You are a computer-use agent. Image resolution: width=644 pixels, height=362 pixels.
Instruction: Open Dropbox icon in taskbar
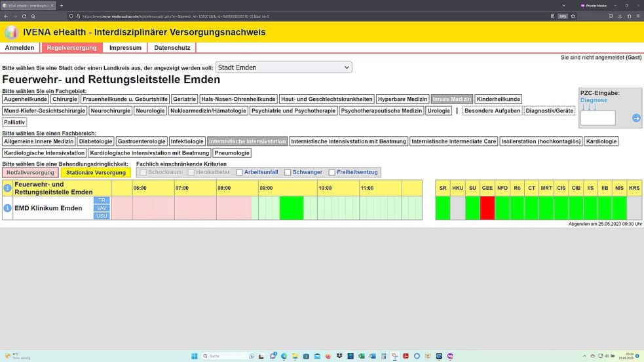tap(339, 356)
